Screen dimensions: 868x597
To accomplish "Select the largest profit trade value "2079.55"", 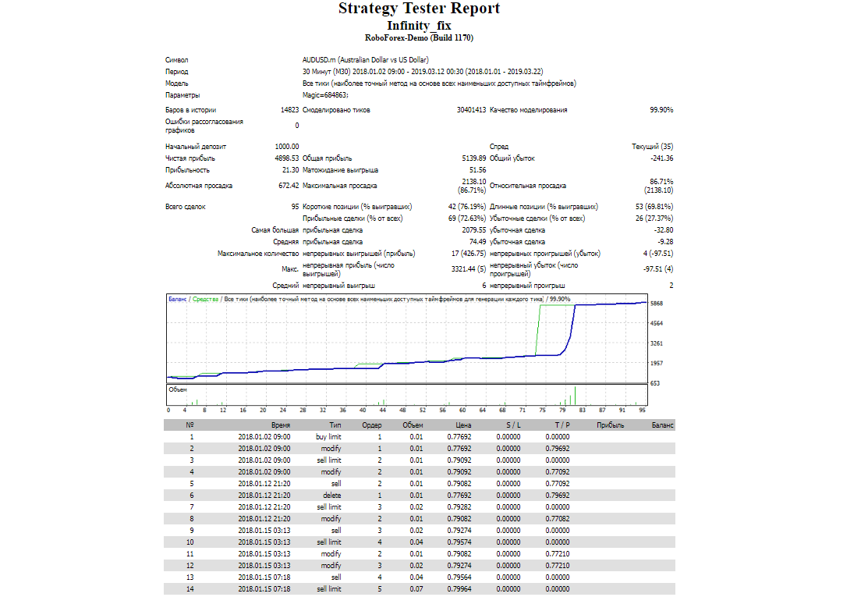I will tap(474, 230).
